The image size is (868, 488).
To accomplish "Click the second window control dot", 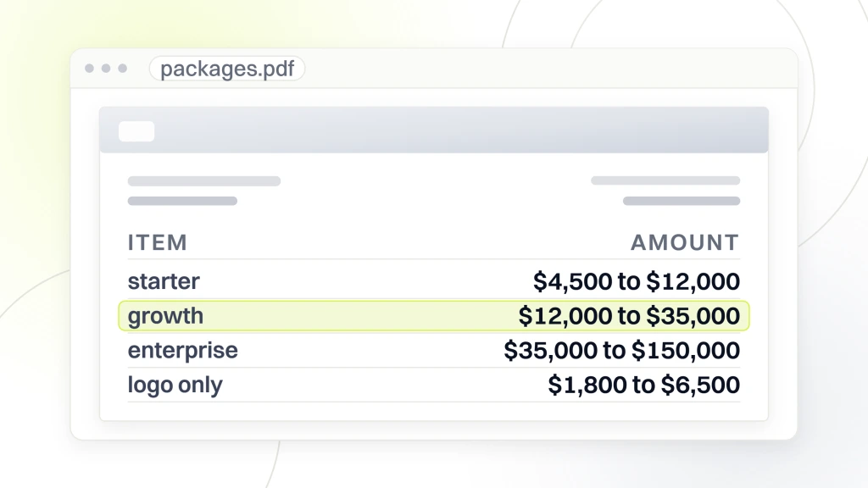I will (x=106, y=68).
